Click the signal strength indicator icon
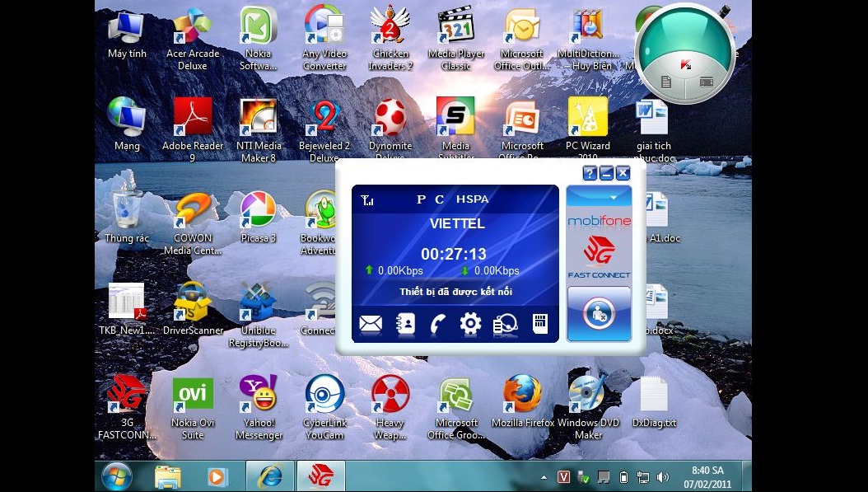This screenshot has height=492, width=868. pyautogui.click(x=368, y=199)
